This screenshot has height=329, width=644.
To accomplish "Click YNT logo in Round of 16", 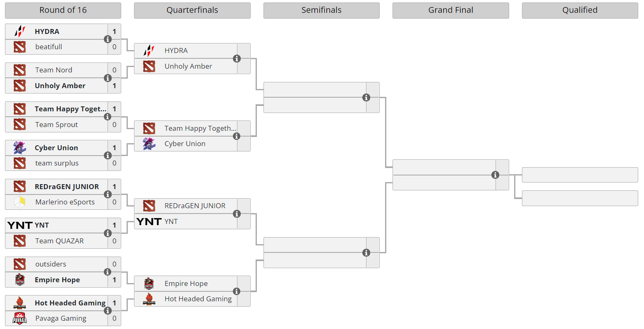I will [19, 225].
